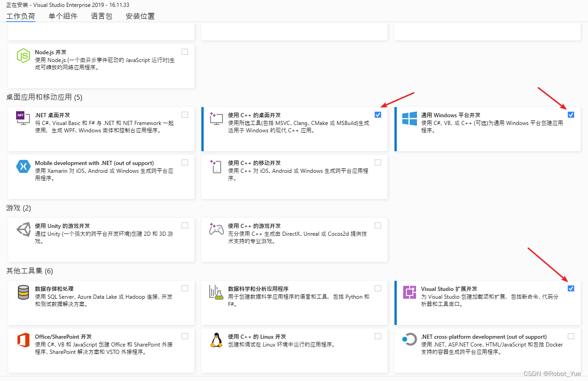The height and width of the screenshot is (381, 588).
Task: Open the 工作负荷 tab
Action: tap(21, 16)
